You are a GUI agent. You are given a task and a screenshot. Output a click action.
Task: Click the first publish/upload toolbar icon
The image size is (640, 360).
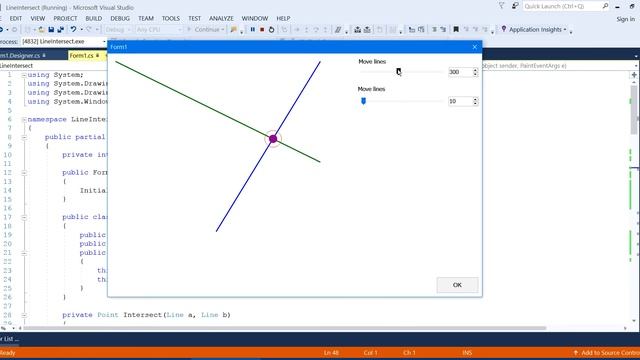click(x=358, y=29)
